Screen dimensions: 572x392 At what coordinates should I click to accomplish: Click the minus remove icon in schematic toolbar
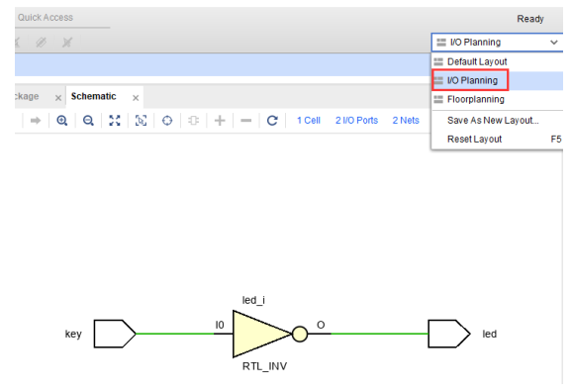[245, 121]
